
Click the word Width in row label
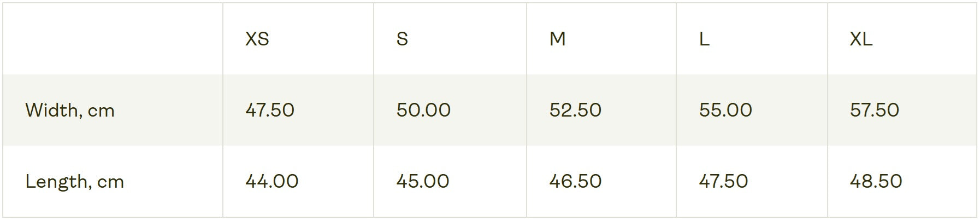point(51,111)
